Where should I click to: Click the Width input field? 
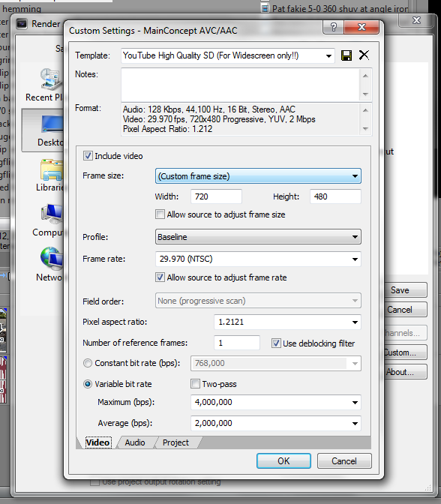coord(216,196)
